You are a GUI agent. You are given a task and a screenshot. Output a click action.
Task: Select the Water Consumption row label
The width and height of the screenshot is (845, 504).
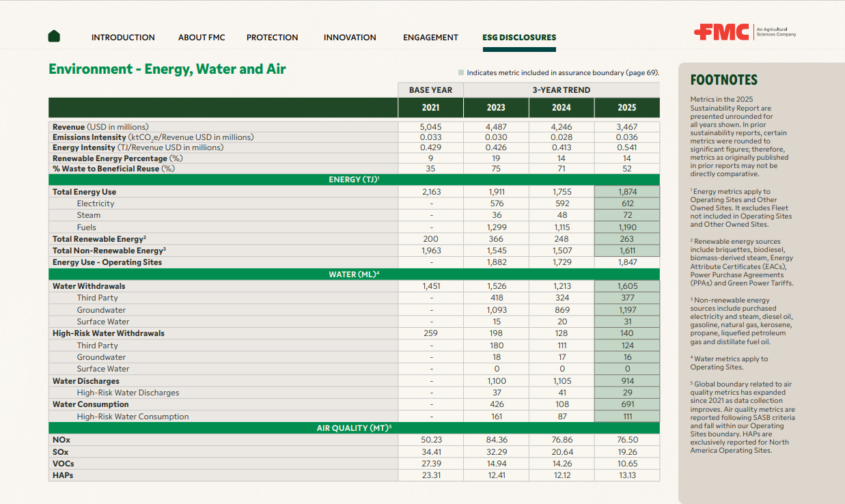91,404
